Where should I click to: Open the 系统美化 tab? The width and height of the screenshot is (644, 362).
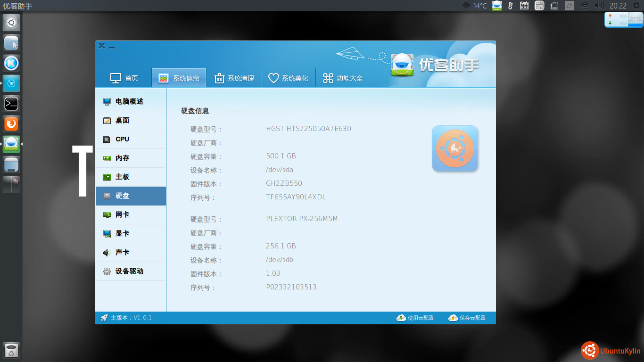[x=288, y=78]
